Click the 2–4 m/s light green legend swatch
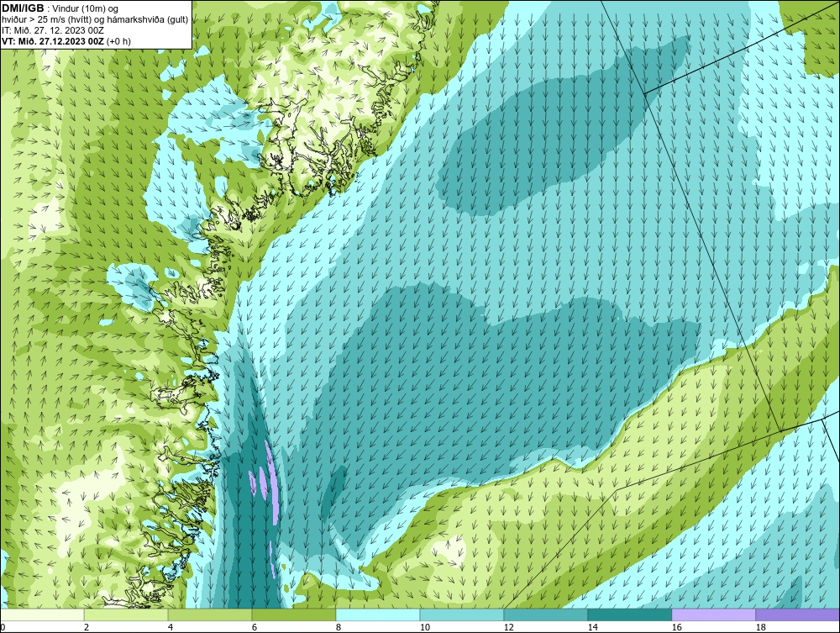840x633 pixels. pyautogui.click(x=126, y=615)
